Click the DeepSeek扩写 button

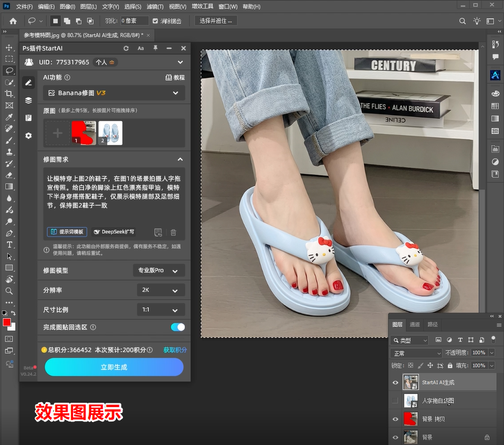pos(114,232)
